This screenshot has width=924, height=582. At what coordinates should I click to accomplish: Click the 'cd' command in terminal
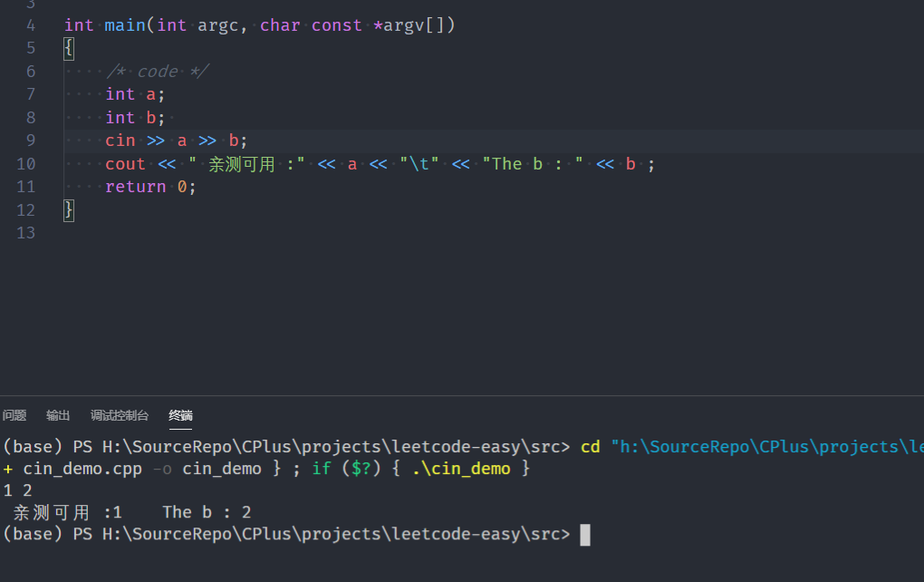click(x=590, y=447)
